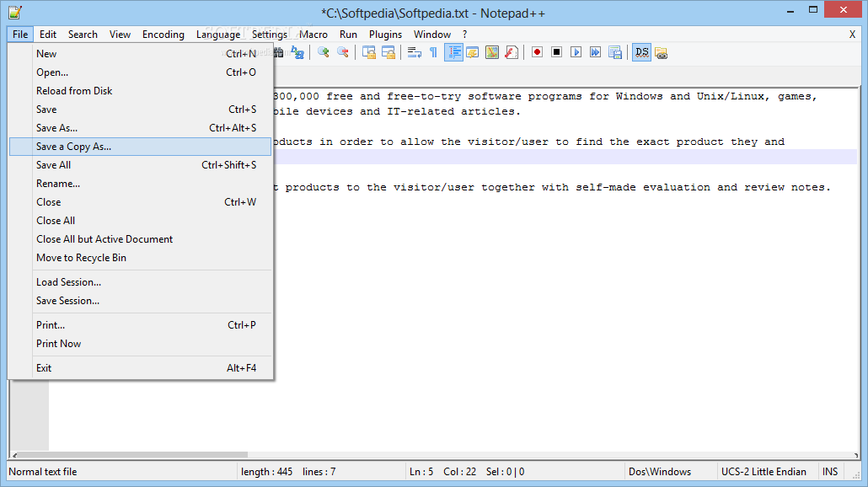Open the Function List toolbar icon
Image resolution: width=868 pixels, height=487 pixels.
512,52
